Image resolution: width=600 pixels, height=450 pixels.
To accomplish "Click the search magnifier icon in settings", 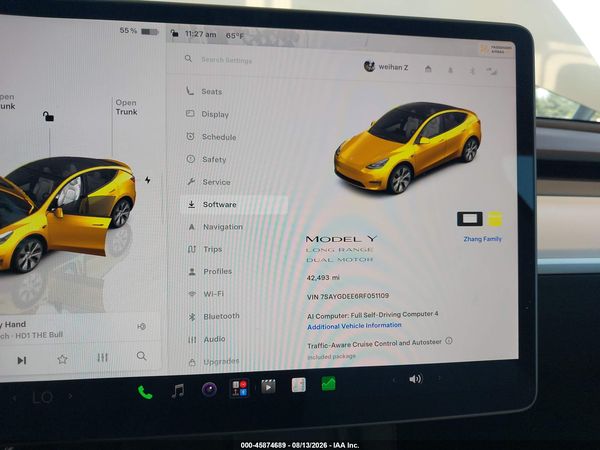I will (188, 59).
